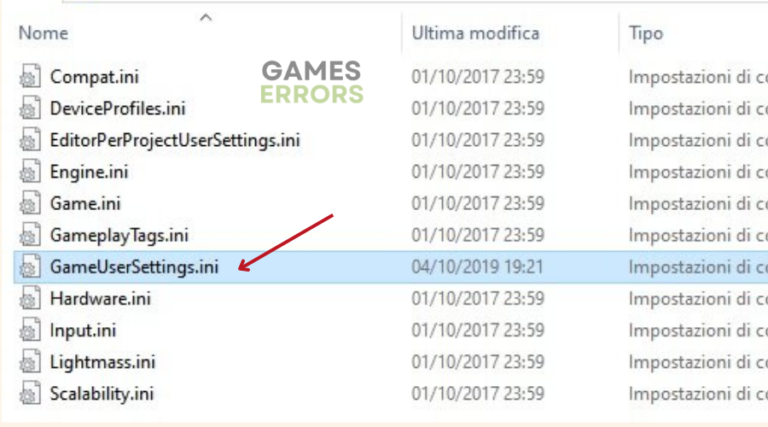This screenshot has width=768, height=427.
Task: Toggle sort order with the arrow above Nome
Action: click(x=206, y=18)
